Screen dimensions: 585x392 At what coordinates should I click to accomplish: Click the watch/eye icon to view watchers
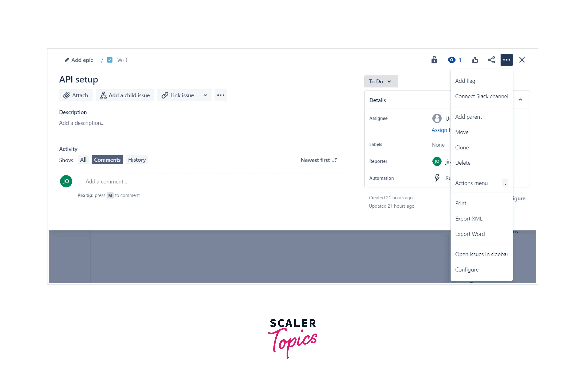(452, 60)
